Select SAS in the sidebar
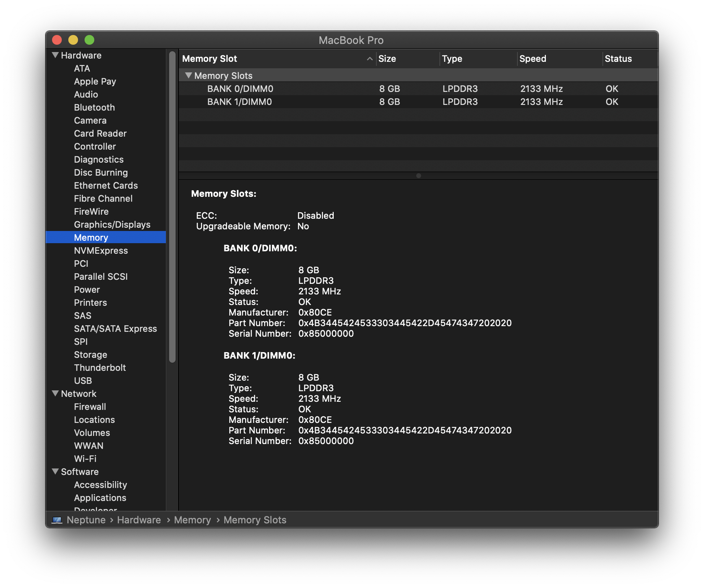The height and width of the screenshot is (588, 704). pyautogui.click(x=83, y=316)
